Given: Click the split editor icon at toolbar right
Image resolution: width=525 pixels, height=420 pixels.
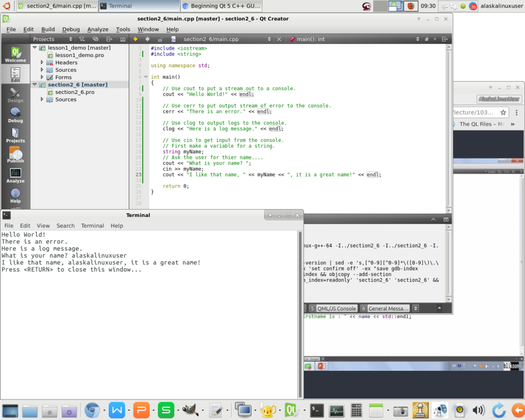Looking at the screenshot, I should [445, 39].
